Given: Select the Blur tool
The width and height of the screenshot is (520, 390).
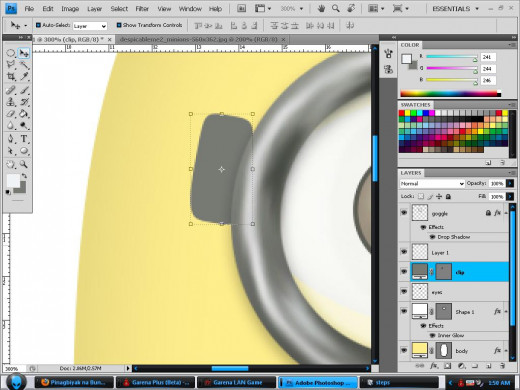Looking at the screenshot, I should pos(11,125).
